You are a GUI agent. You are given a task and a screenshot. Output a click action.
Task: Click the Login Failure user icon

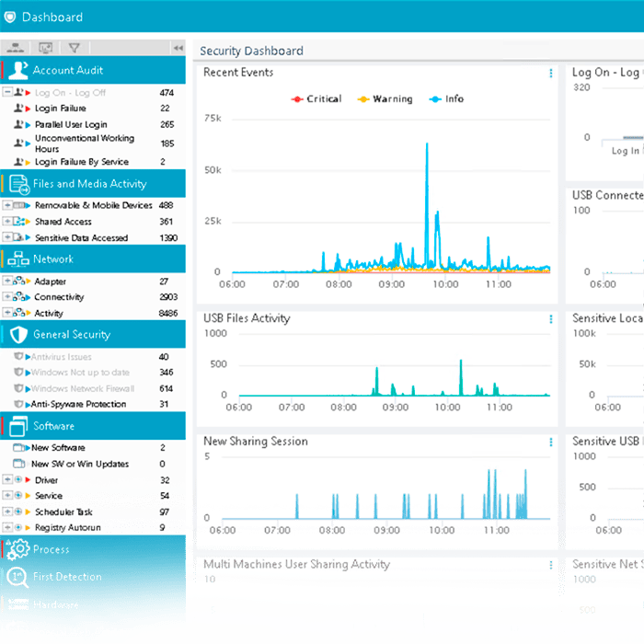click(x=18, y=108)
